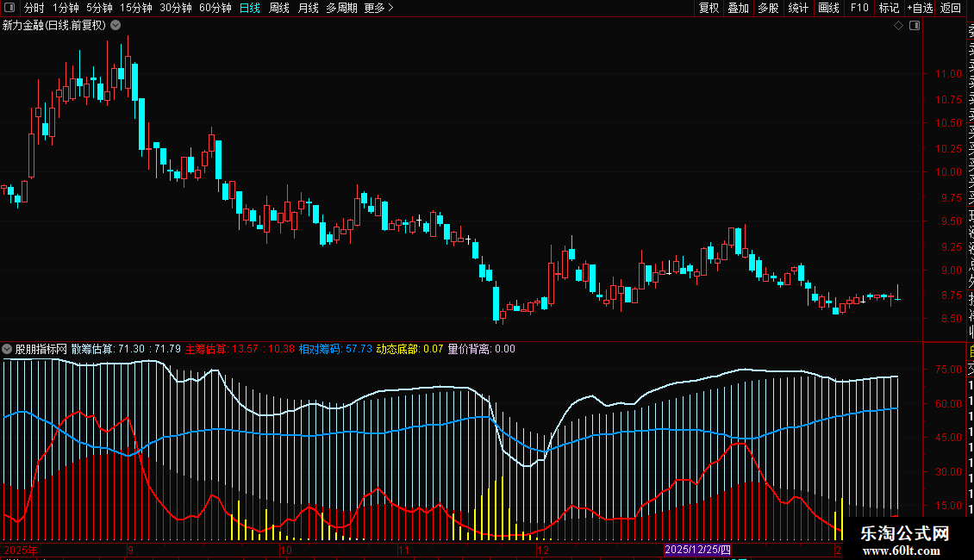The image size is (974, 560).
Task: Click the 复权 price adjustment button
Action: point(709,9)
